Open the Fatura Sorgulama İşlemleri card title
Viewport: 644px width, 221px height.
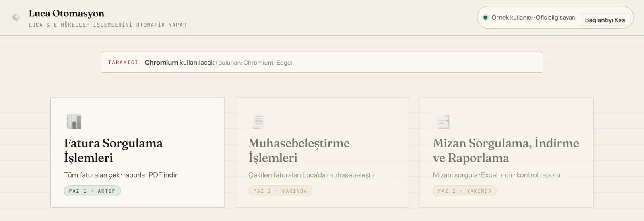[x=113, y=150]
